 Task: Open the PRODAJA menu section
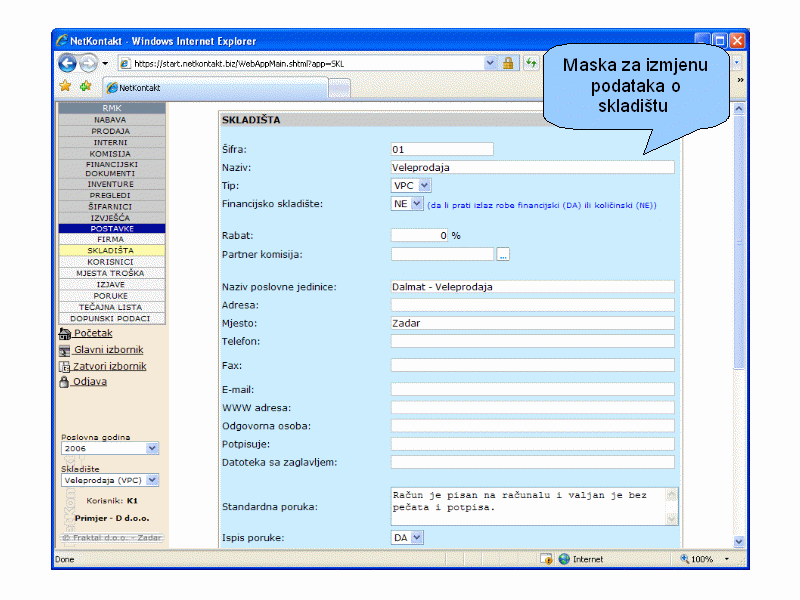pyautogui.click(x=112, y=131)
